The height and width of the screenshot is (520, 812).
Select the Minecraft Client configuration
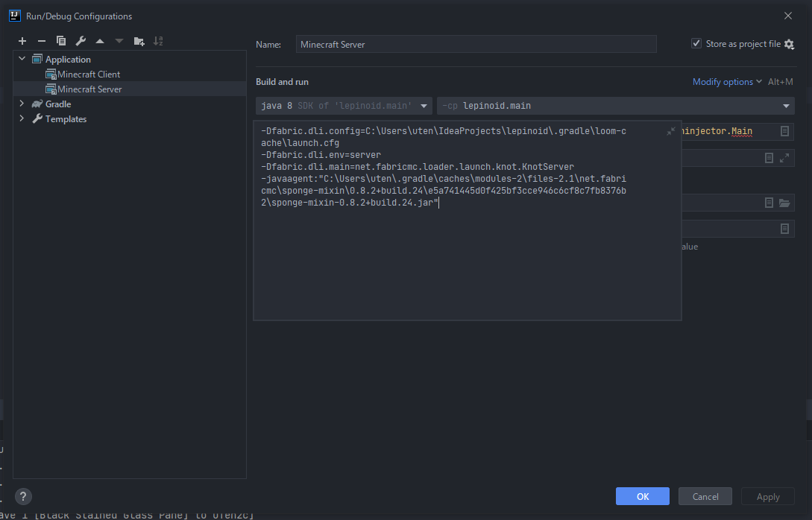coord(89,74)
